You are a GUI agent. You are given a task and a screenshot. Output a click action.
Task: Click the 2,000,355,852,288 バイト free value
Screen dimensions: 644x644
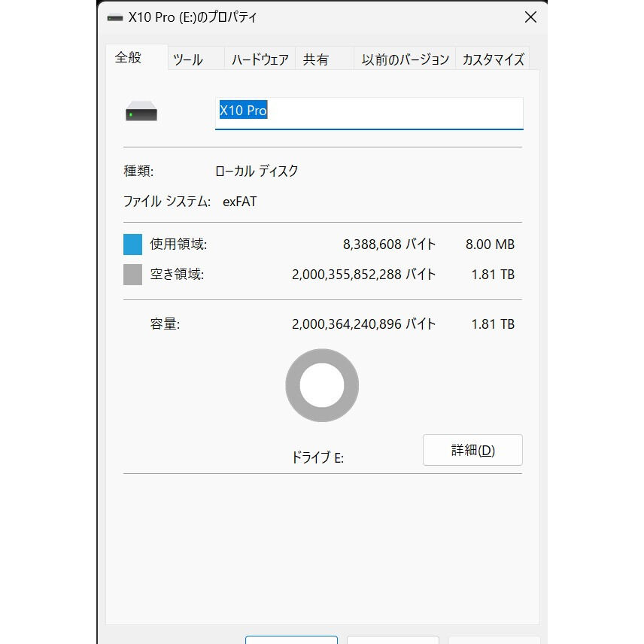tap(363, 275)
